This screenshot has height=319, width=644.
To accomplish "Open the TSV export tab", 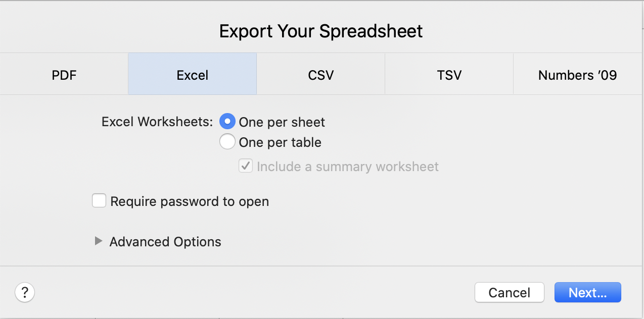I will coord(449,74).
